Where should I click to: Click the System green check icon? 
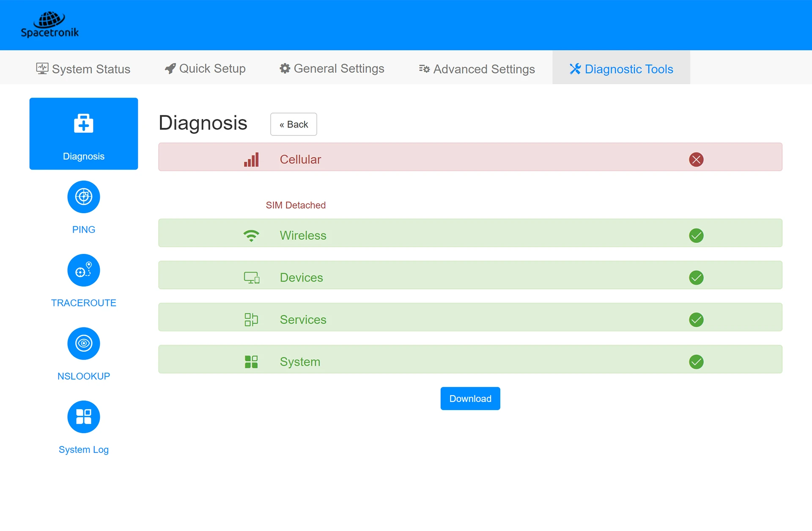696,362
